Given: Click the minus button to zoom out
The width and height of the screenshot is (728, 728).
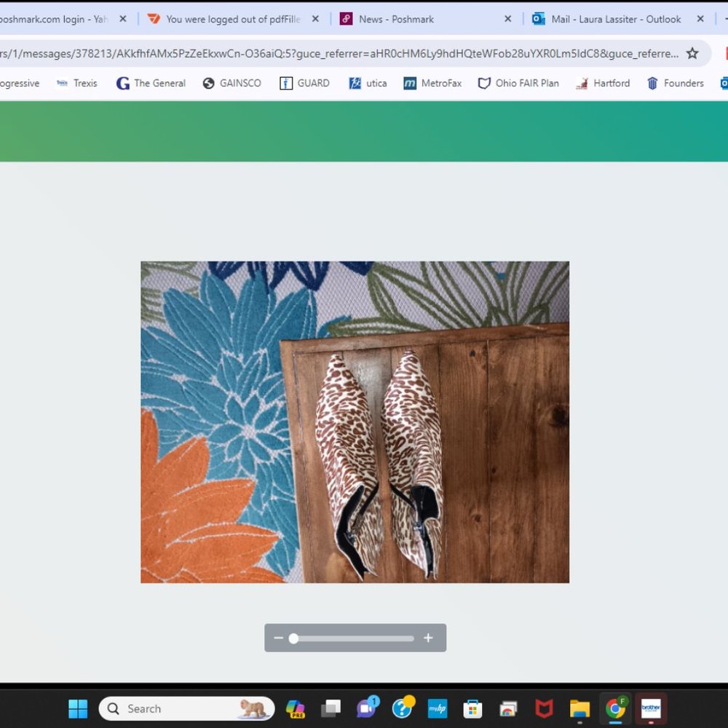Looking at the screenshot, I should (278, 638).
